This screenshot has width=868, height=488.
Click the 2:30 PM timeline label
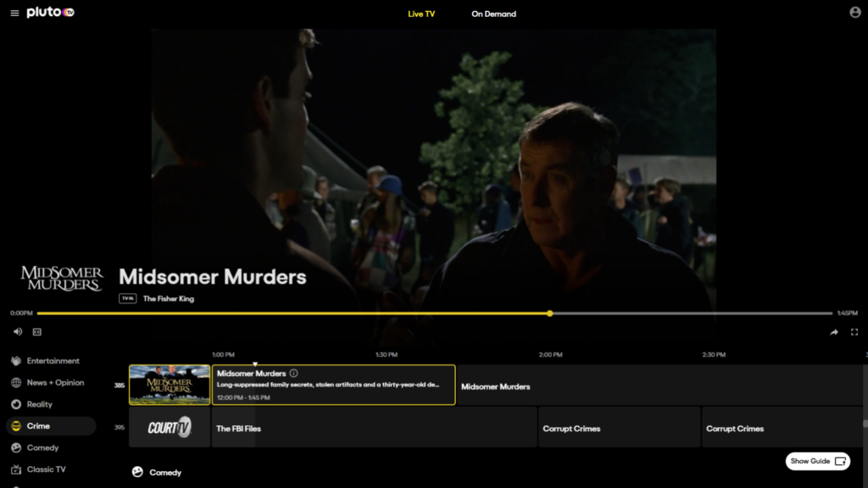(x=714, y=355)
